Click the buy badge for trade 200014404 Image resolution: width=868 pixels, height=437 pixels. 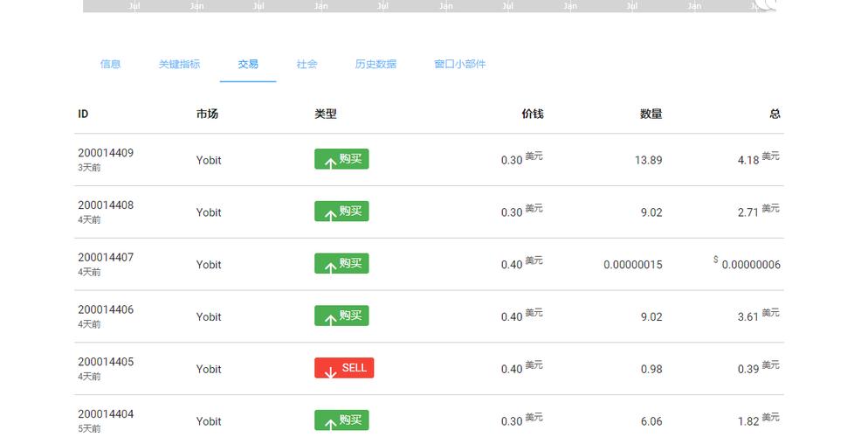(x=341, y=421)
